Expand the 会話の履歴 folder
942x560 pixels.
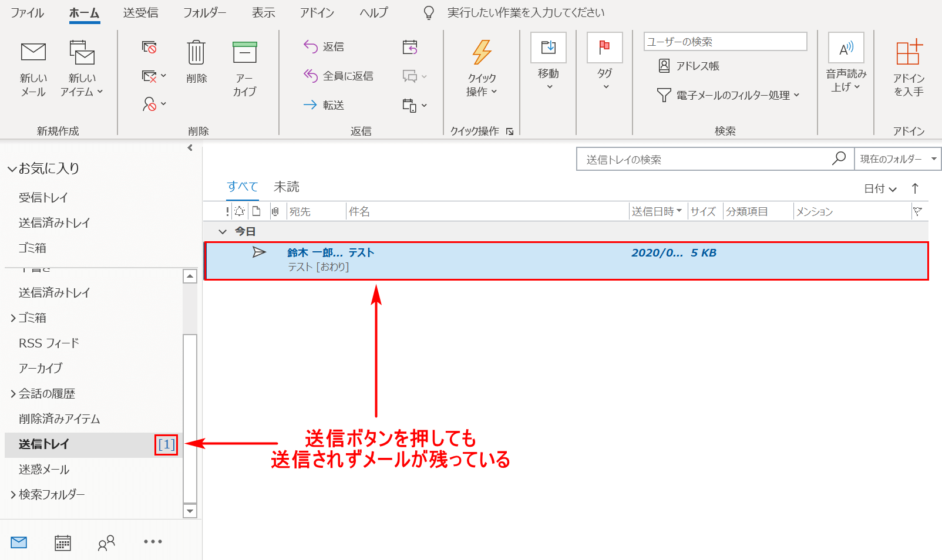(x=13, y=394)
